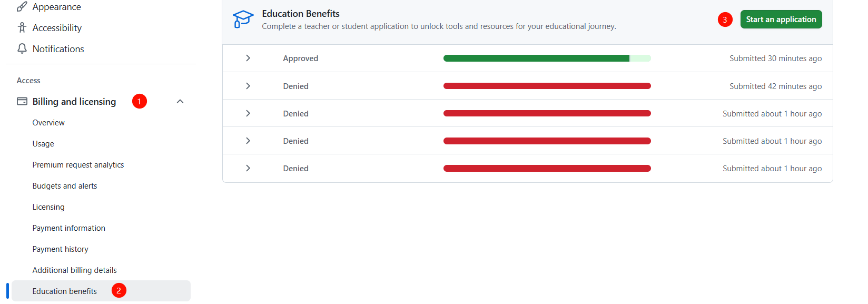
Task: Expand the Denied application submitted 42 minutes ago
Action: click(x=248, y=86)
